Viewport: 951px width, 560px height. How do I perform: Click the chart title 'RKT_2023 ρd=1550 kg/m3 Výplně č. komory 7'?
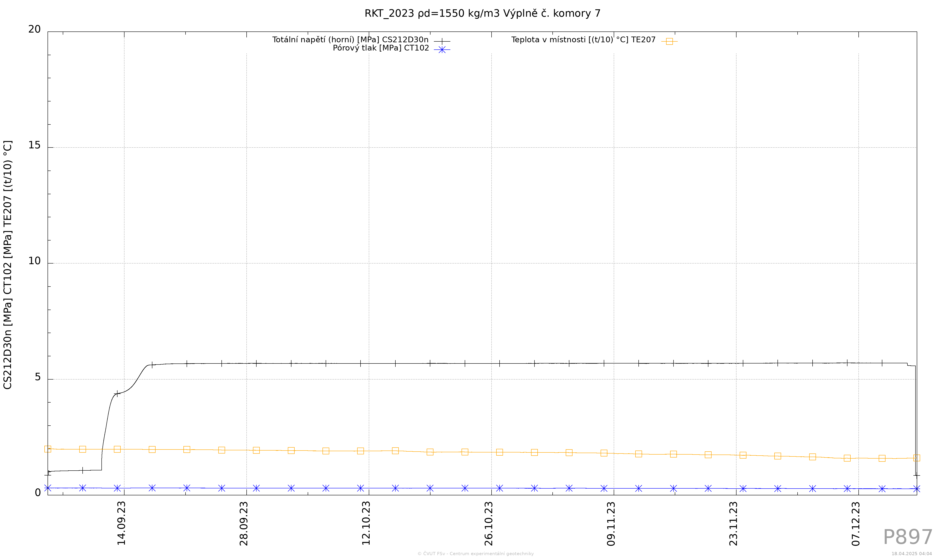482,14
